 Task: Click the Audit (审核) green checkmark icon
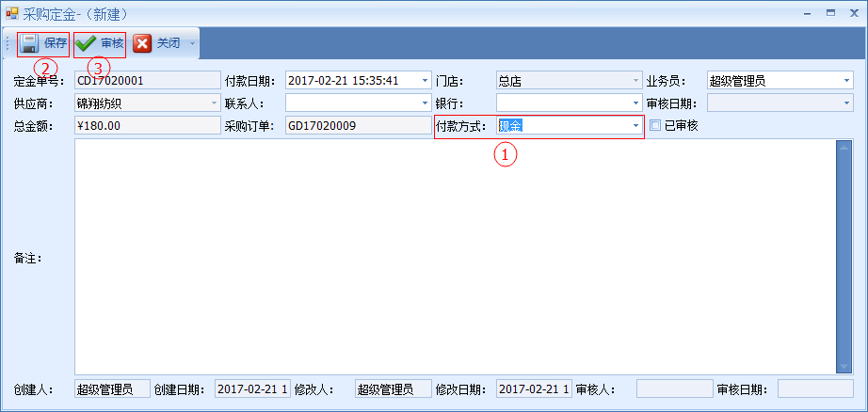[x=87, y=43]
